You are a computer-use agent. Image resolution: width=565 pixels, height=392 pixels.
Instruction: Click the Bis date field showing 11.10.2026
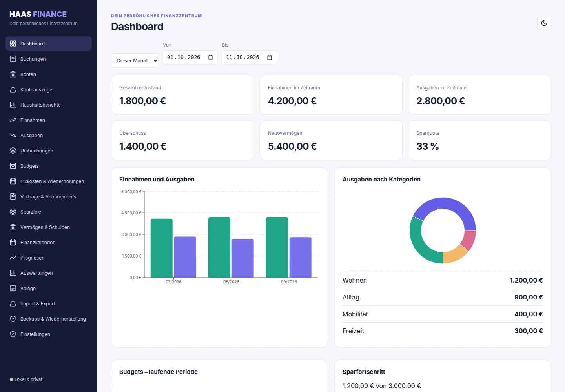249,58
